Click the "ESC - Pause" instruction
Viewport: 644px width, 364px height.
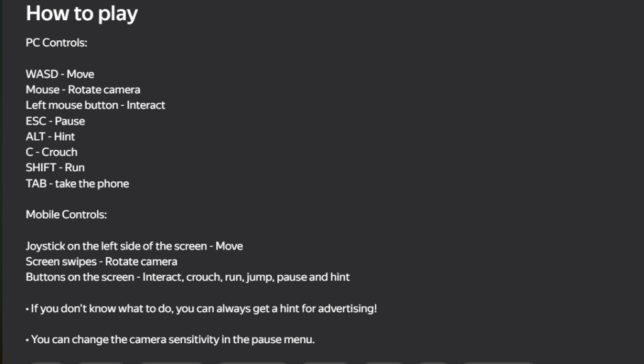(55, 121)
